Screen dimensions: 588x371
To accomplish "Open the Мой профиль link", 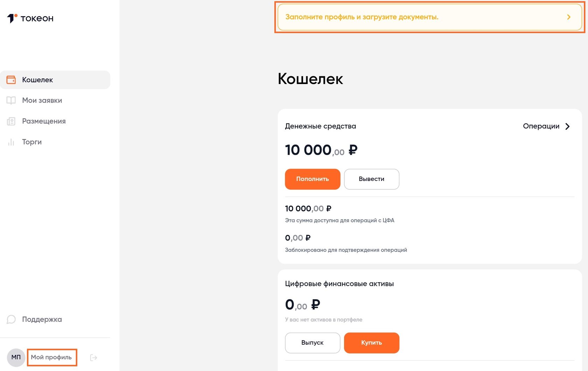I will [x=51, y=357].
